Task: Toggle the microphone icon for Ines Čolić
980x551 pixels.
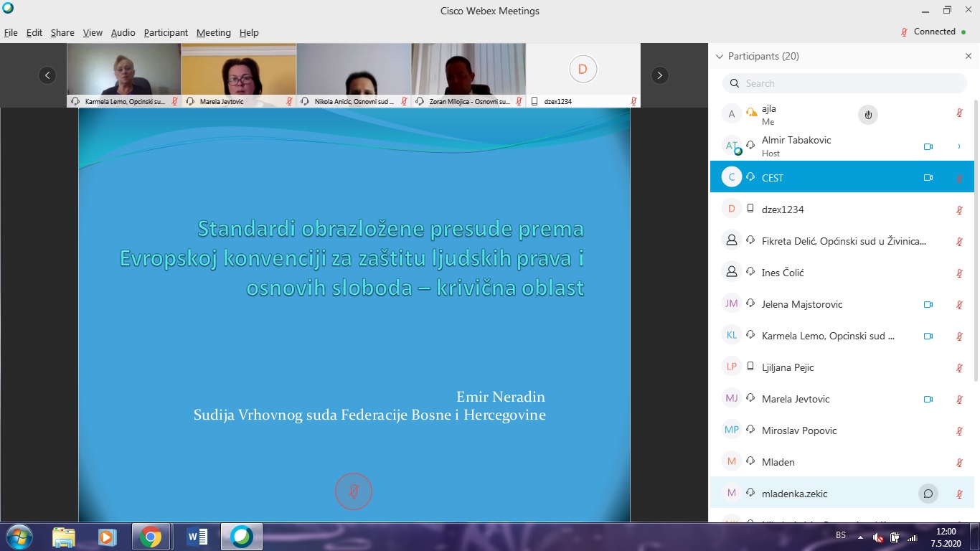Action: click(x=959, y=273)
